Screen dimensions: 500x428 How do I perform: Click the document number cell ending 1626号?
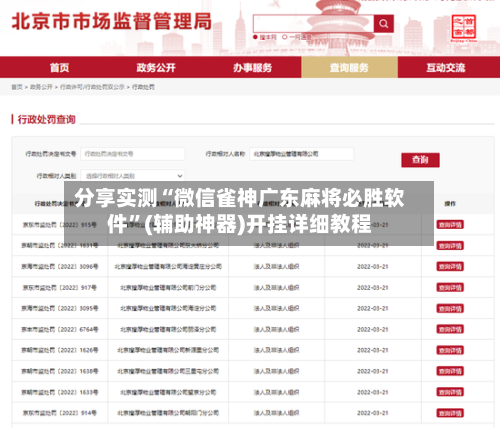coord(60,350)
